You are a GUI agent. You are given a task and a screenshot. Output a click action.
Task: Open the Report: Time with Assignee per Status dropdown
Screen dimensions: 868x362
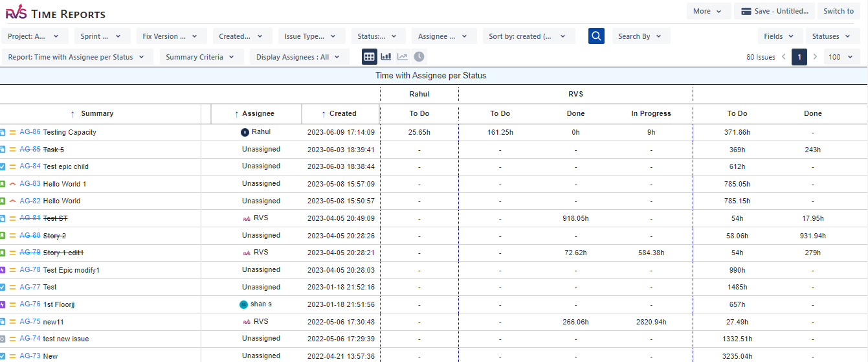(78, 57)
